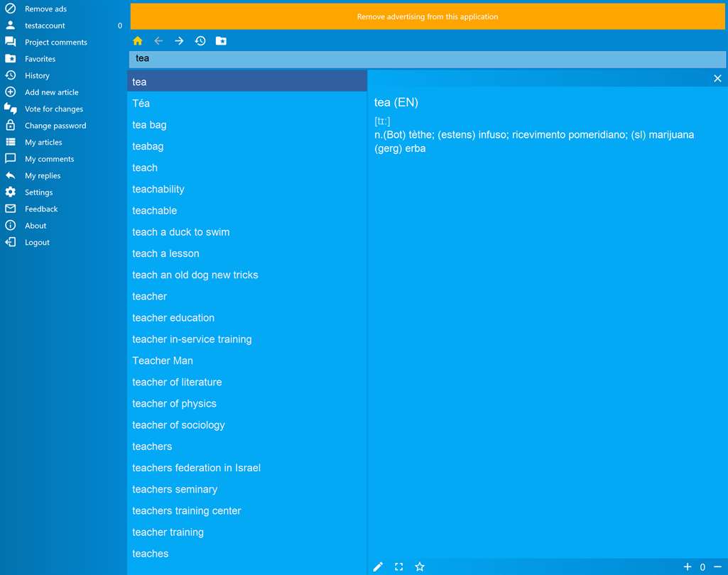Select 'teacher of literature' entry
The image size is (728, 575).
(247, 382)
